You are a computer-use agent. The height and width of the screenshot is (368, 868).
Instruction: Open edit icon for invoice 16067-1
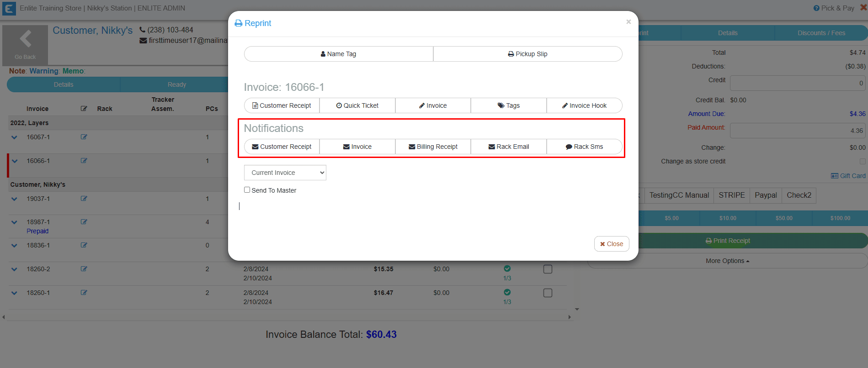(84, 137)
